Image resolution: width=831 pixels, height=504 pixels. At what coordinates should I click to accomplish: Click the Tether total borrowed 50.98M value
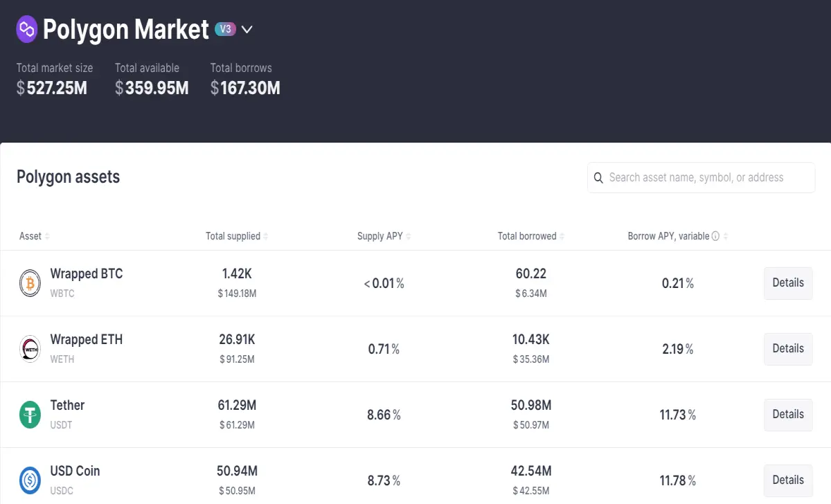click(531, 406)
